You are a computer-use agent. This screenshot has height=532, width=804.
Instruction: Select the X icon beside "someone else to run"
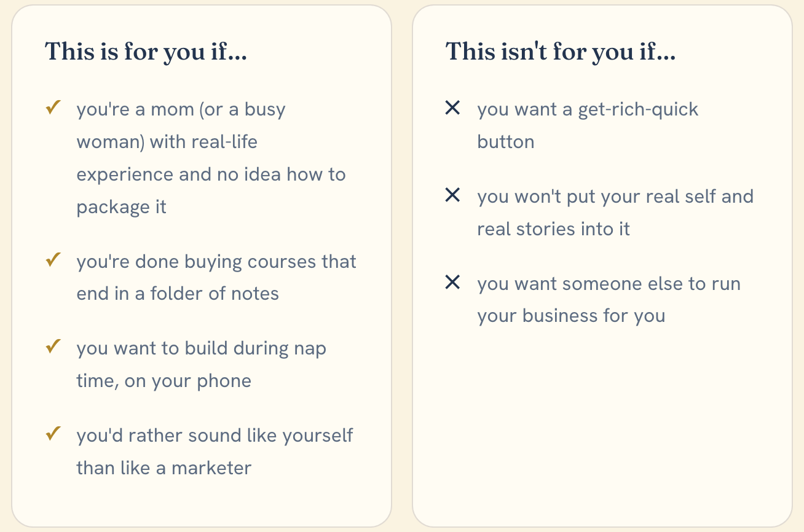point(452,283)
